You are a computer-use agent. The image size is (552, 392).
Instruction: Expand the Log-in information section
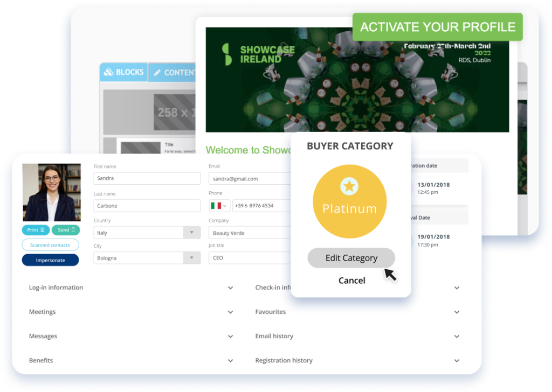131,288
